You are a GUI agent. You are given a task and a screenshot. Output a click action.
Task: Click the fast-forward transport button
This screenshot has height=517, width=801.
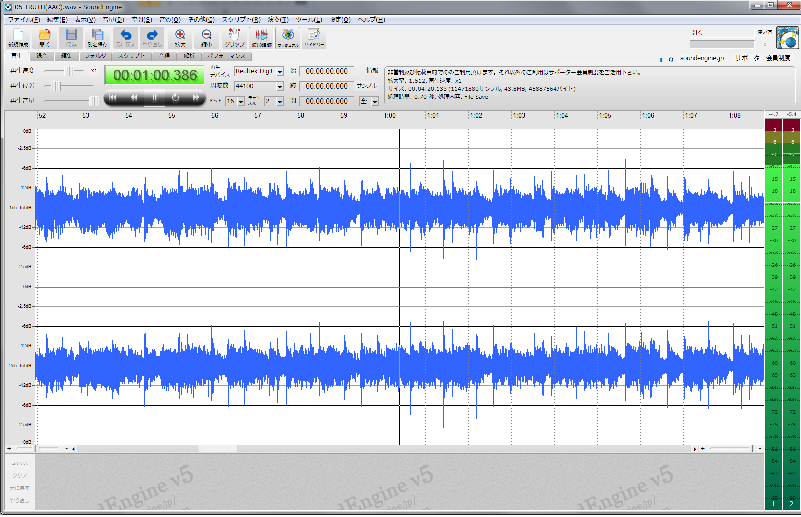click(196, 98)
